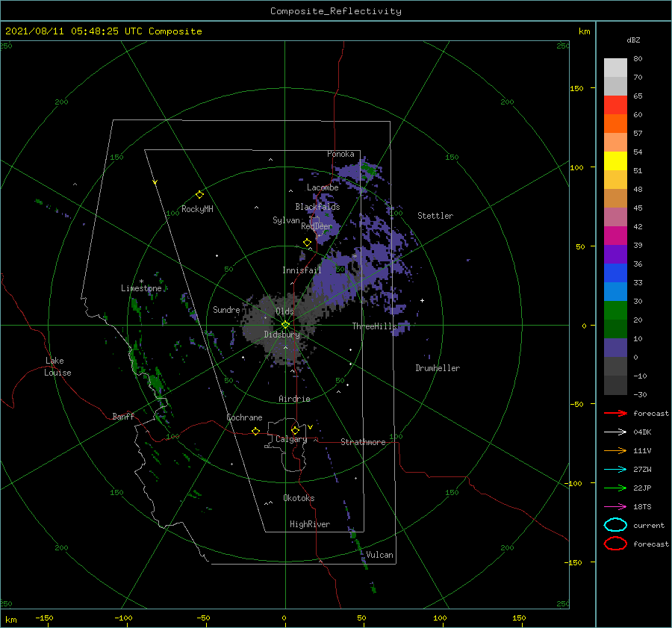Viewport: 672px width, 628px height.
Task: Click the 22JP legend label
Action: [x=642, y=488]
